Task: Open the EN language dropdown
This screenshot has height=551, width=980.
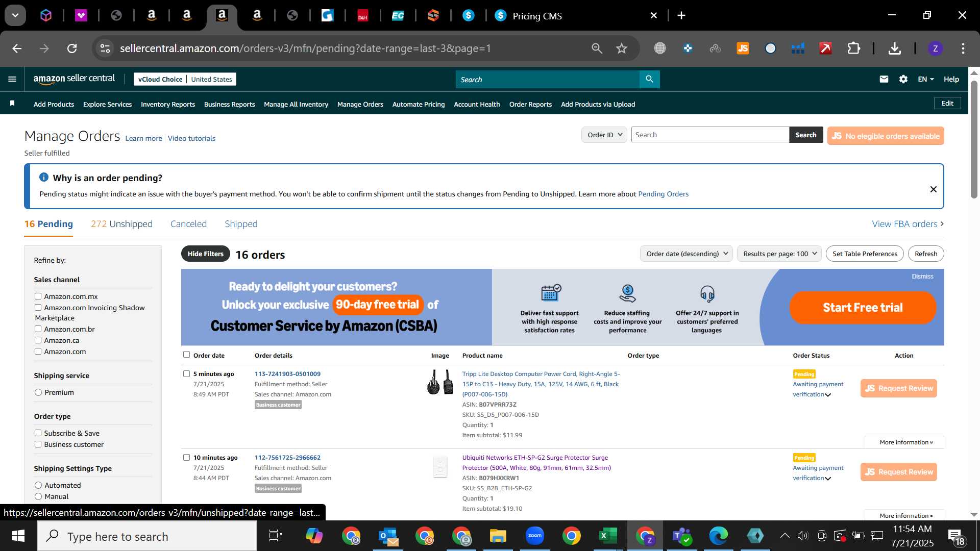Action: [x=925, y=79]
